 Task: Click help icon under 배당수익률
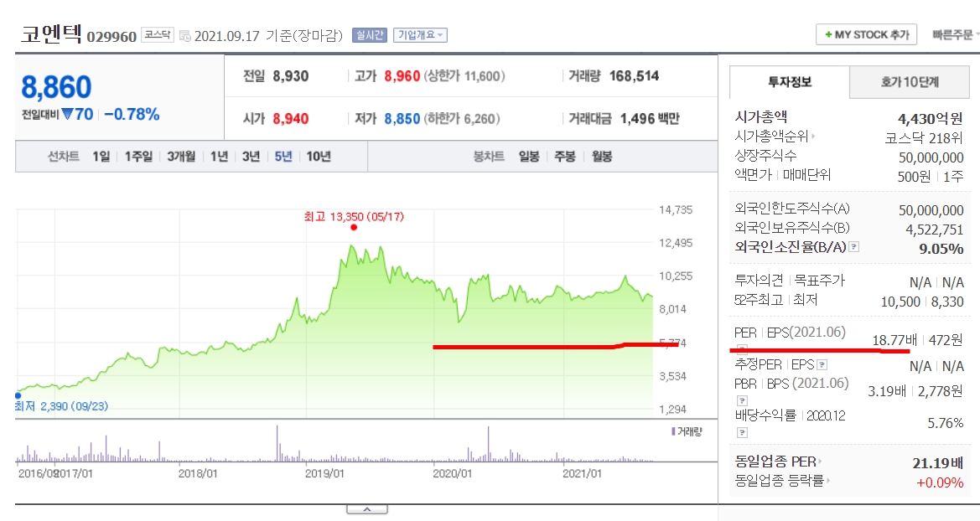pyautogui.click(x=742, y=432)
